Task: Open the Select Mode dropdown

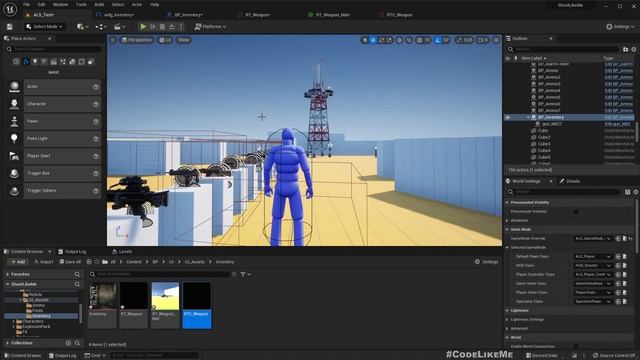Action: 44,27
